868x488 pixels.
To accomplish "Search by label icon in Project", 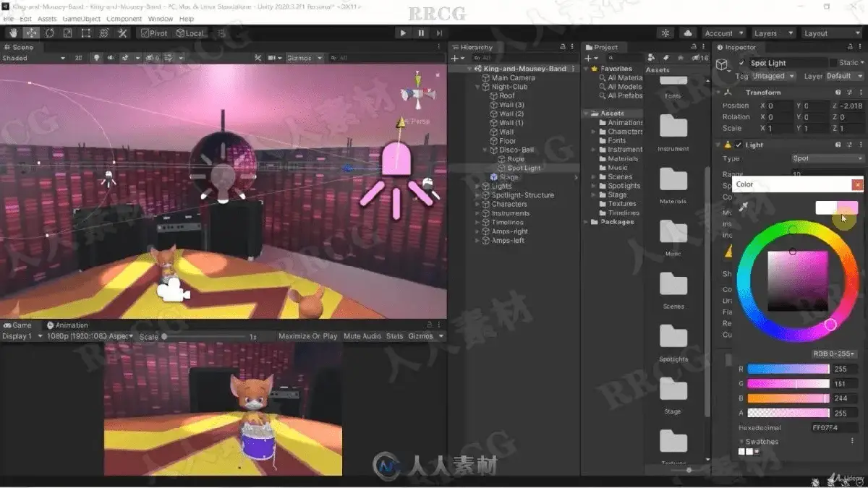I will click(x=665, y=58).
